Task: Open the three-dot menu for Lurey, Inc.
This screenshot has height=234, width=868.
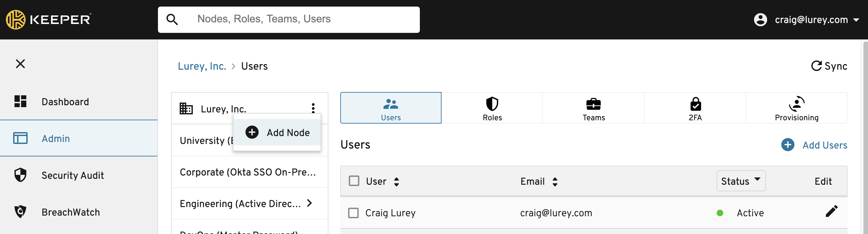Action: click(313, 108)
